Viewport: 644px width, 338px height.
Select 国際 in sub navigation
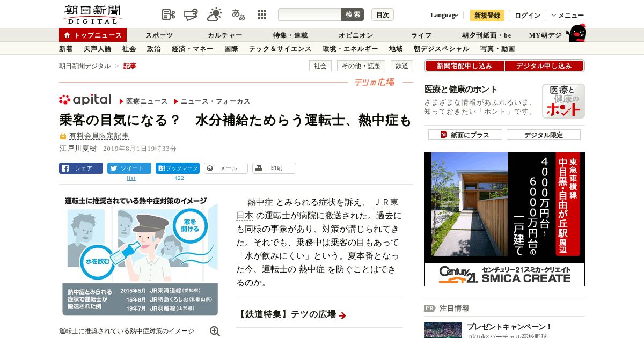pyautogui.click(x=231, y=49)
